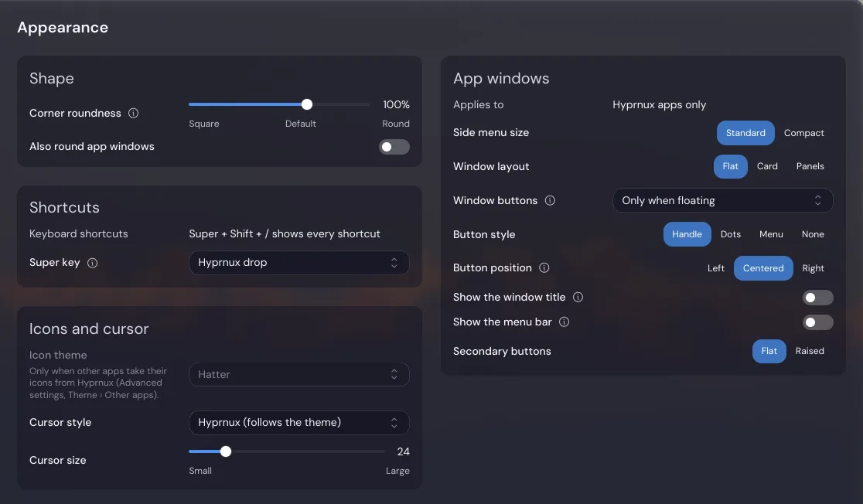Click the Corner roundness slider handle
Screen dimensions: 863x504
(307, 104)
